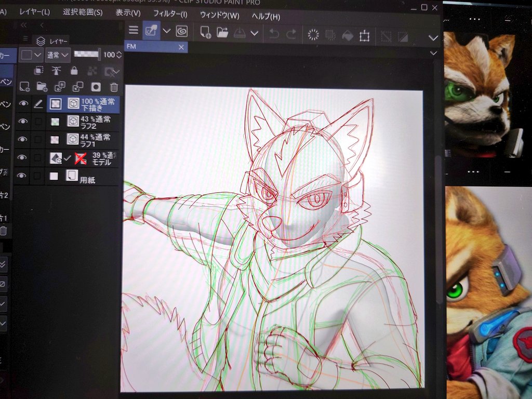The height and width of the screenshot is (399, 532).
Task: Toggle Lock layer padlock icon
Action: pyautogui.click(x=74, y=71)
